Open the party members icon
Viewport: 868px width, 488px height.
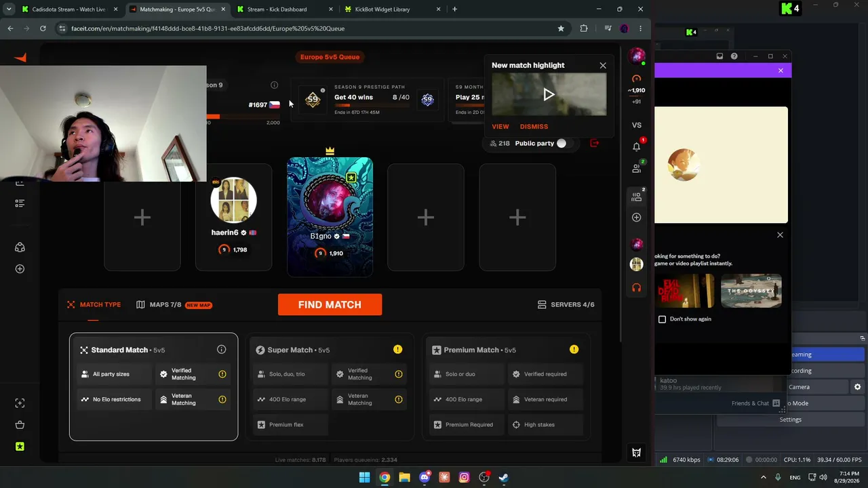(x=636, y=197)
